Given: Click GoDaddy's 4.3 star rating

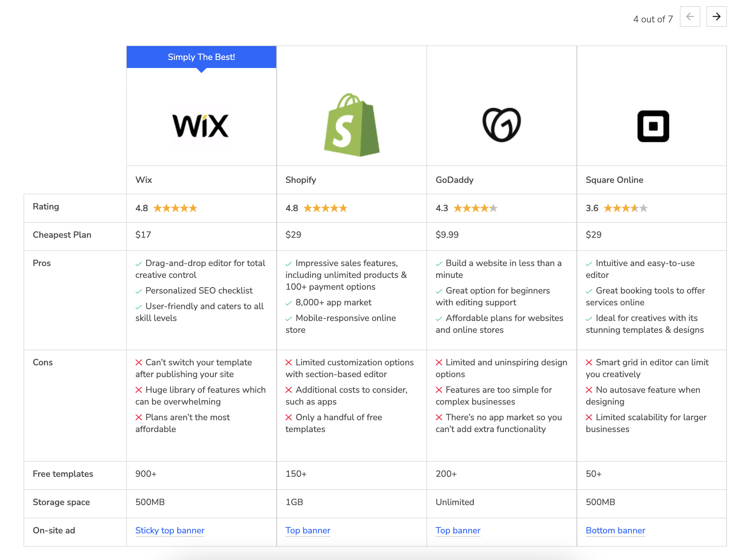Looking at the screenshot, I should coord(476,208).
